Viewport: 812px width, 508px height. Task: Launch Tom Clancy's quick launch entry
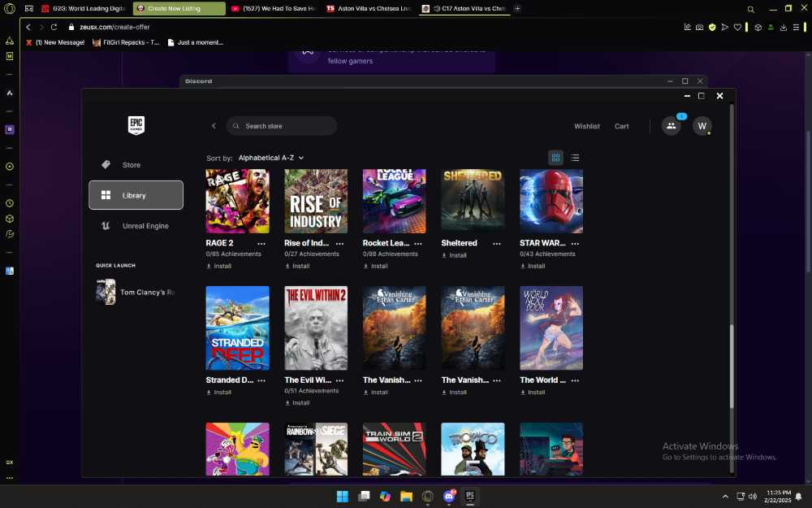(136, 292)
